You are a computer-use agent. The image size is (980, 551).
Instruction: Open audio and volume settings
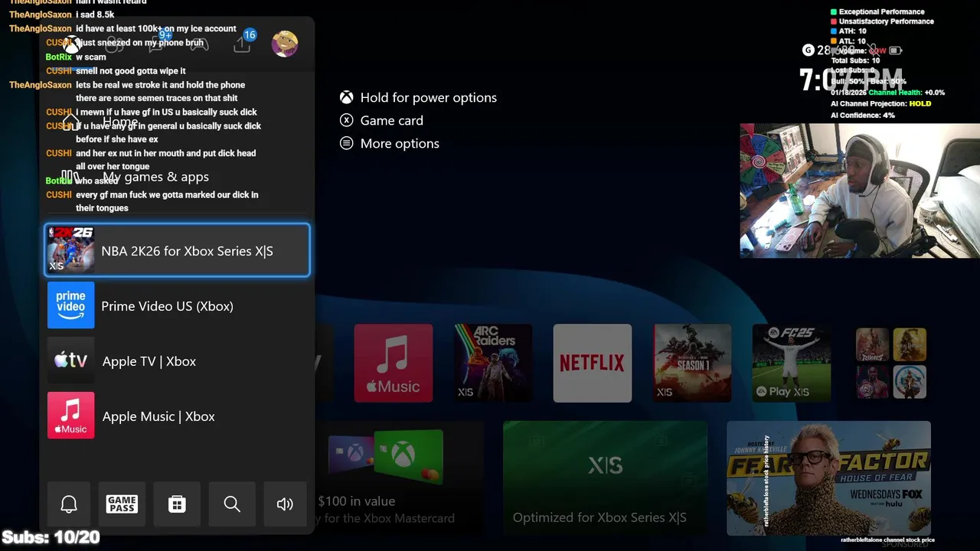pyautogui.click(x=285, y=504)
